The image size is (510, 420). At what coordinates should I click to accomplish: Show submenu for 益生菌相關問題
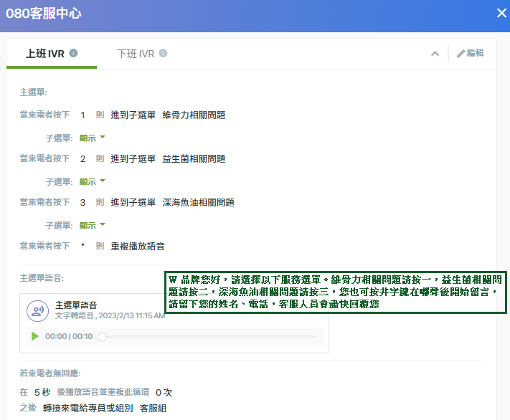click(93, 181)
